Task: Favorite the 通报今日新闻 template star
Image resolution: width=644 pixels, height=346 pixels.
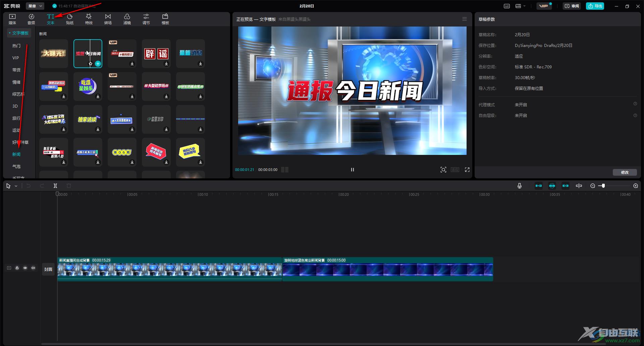Action: point(91,64)
